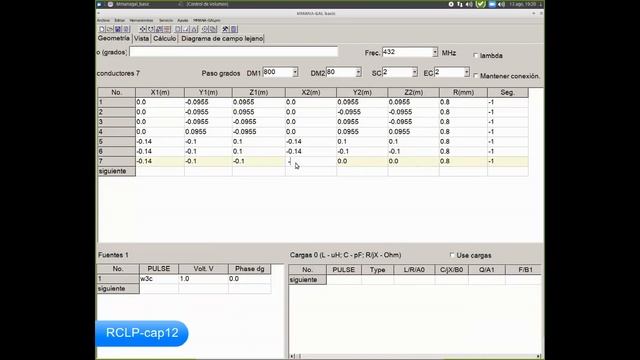Expand the DM1 dropdown arrow
The height and width of the screenshot is (360, 640).
pos(295,72)
